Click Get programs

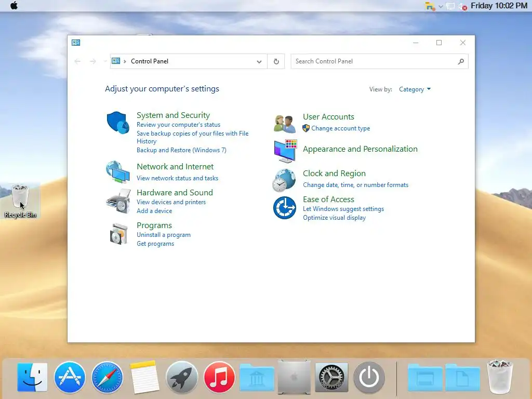pos(155,244)
